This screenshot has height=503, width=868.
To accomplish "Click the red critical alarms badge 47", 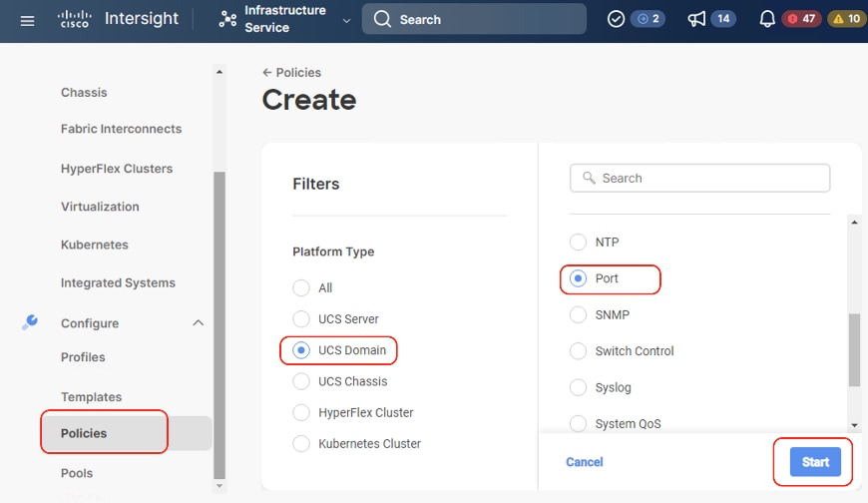I will [801, 19].
